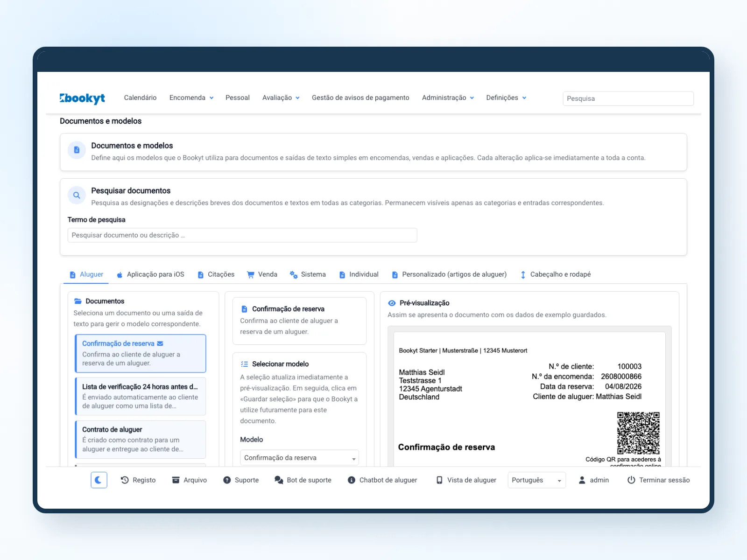Open Calendário from the top menu
The width and height of the screenshot is (747, 560).
click(140, 98)
